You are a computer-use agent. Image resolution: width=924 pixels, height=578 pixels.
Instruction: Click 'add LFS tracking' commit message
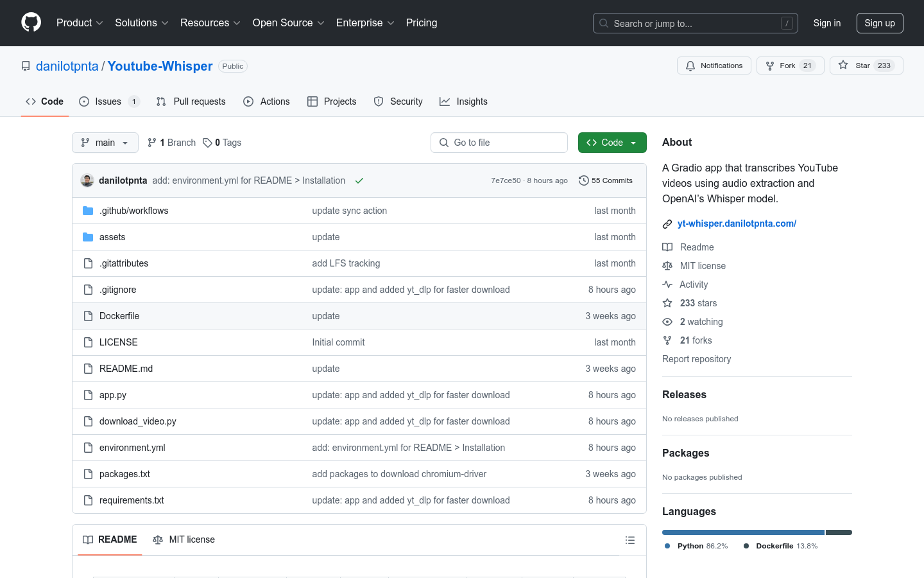click(x=346, y=263)
